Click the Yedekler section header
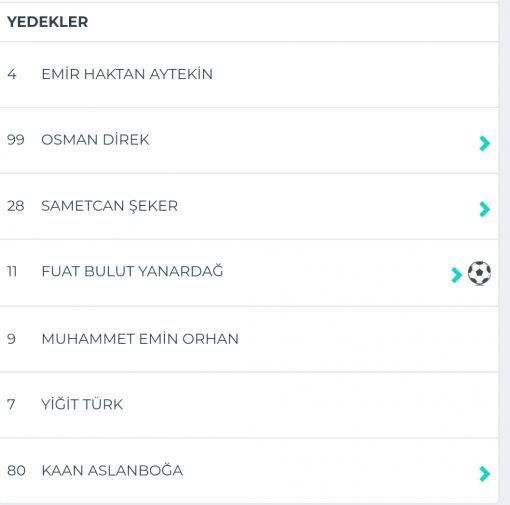 48,22
